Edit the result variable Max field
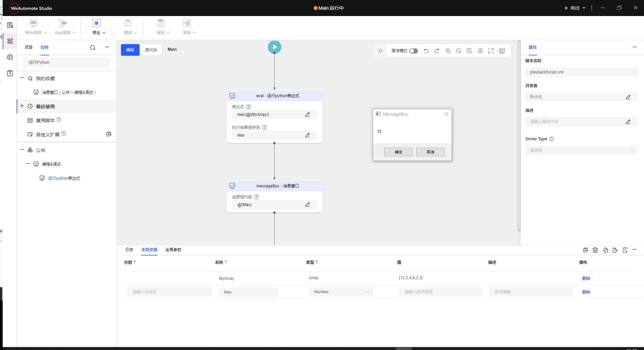Screen dimensions: 644x350 click(307, 135)
